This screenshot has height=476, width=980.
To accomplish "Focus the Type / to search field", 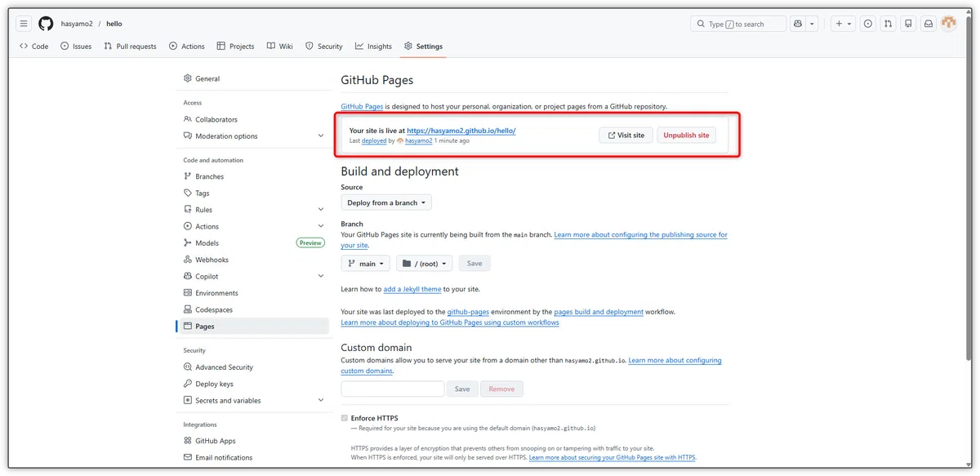I will tap(738, 24).
